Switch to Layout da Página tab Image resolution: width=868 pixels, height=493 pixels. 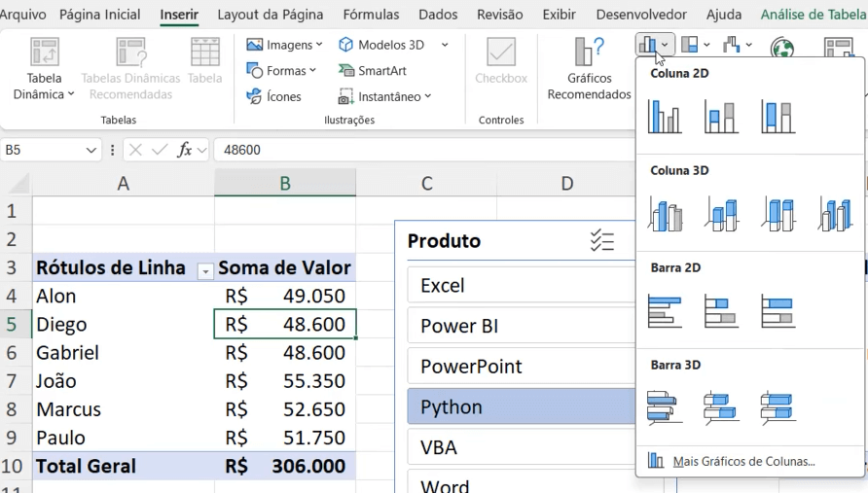click(x=271, y=15)
